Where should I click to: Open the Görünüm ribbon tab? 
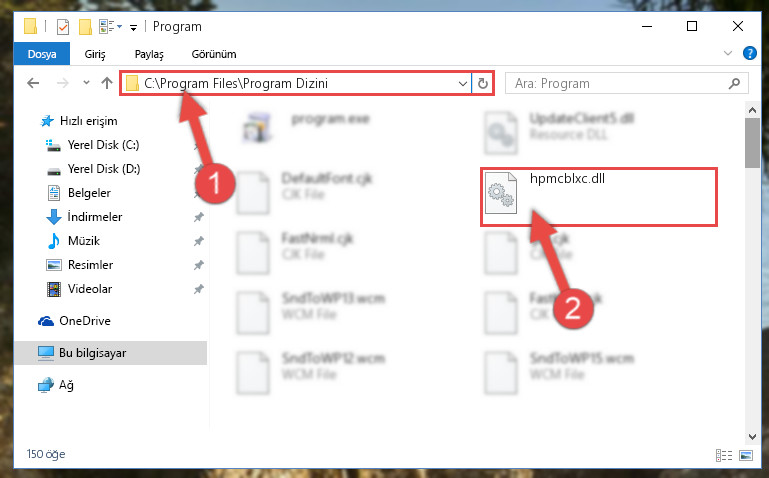(x=214, y=54)
